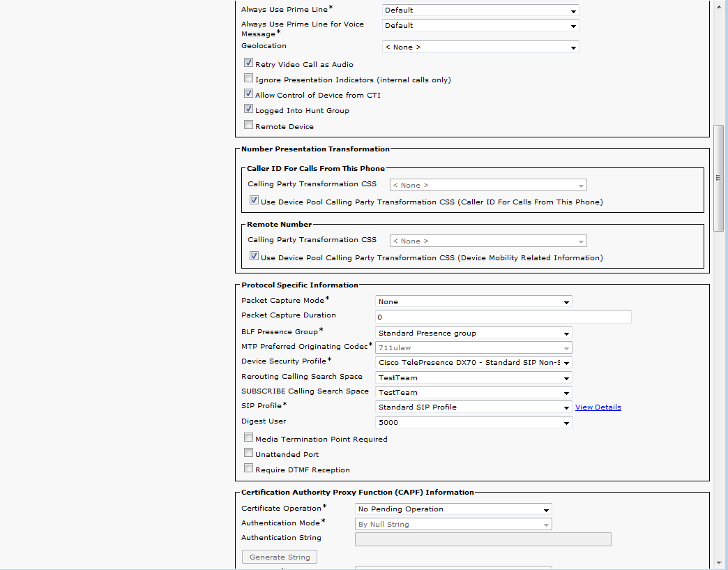Enable the Remote Device checkbox
Viewport: 728px width, 570px height.
pyautogui.click(x=248, y=126)
